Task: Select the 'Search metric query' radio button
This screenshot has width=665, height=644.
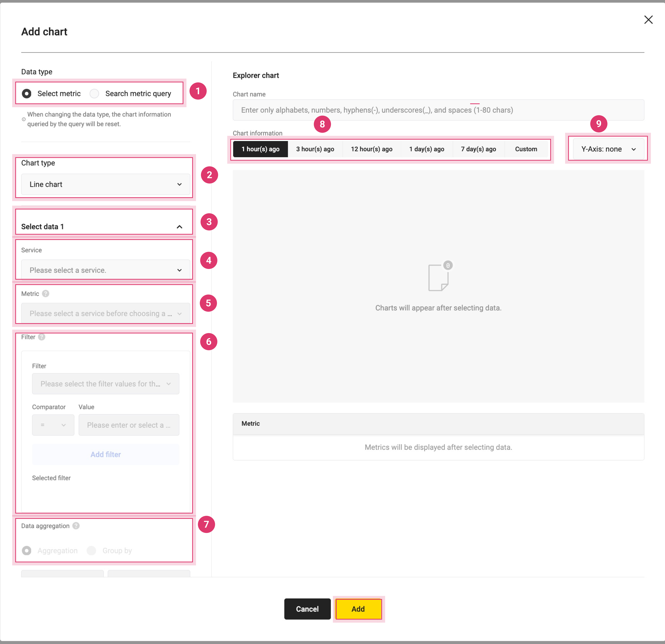Action: 94,93
